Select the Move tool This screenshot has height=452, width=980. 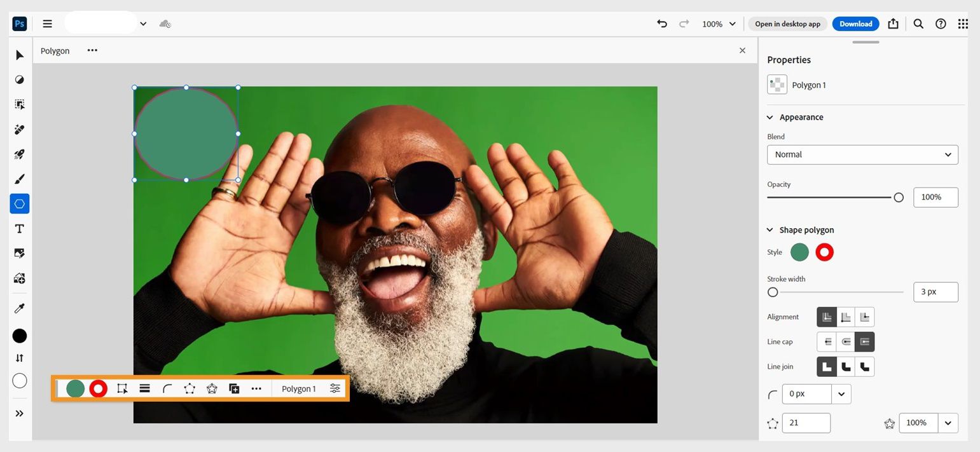click(x=19, y=55)
